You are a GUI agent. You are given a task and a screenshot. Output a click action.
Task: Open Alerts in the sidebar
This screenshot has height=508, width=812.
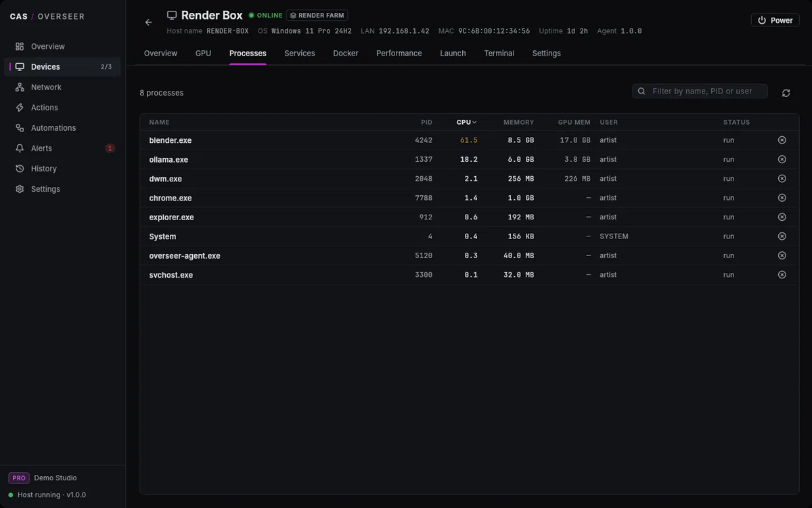pyautogui.click(x=62, y=148)
